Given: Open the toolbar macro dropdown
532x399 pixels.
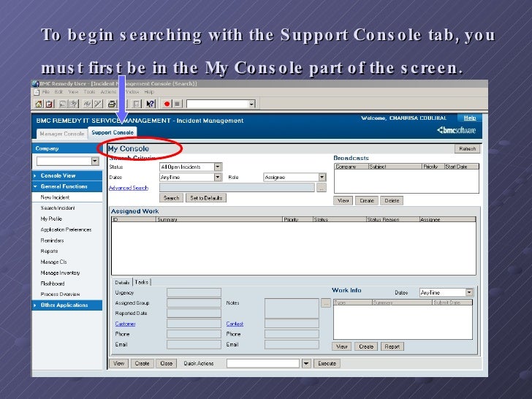Looking at the screenshot, I should (251, 104).
